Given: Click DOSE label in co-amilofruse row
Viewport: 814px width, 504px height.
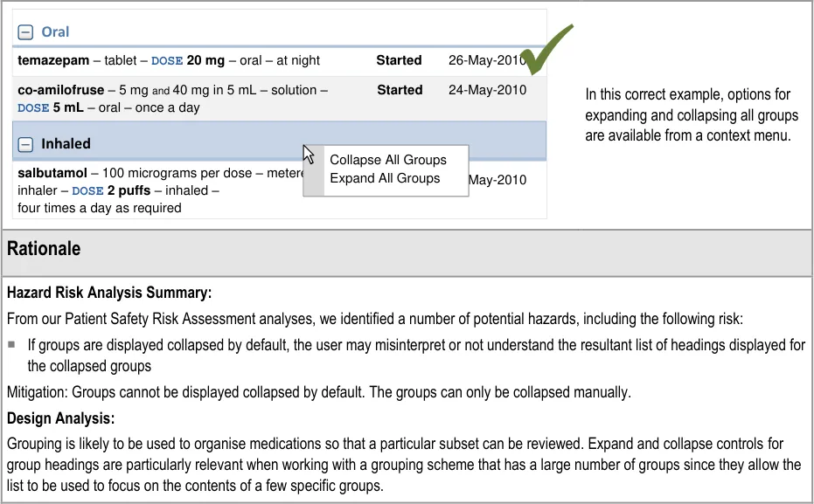Looking at the screenshot, I should 33,108.
